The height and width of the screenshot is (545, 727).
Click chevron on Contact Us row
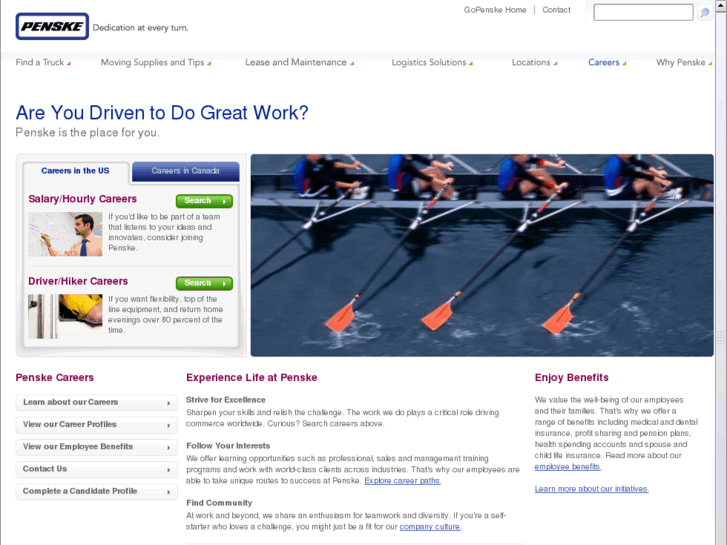[x=169, y=470]
